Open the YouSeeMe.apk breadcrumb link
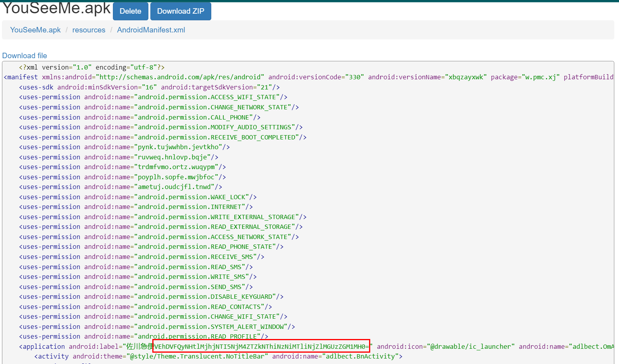Viewport: 619px width, 364px height. pos(36,30)
